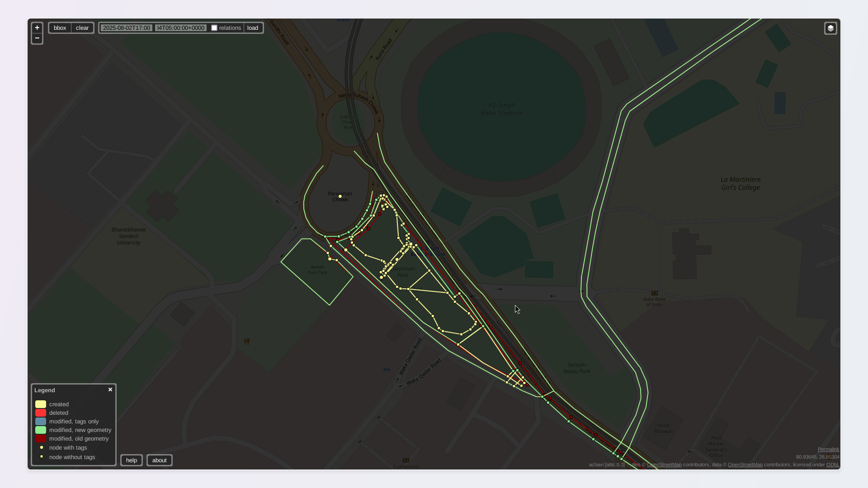This screenshot has height=488, width=868.
Task: Click the hotel bed icon near Waka Qadar Road
Action: click(387, 370)
